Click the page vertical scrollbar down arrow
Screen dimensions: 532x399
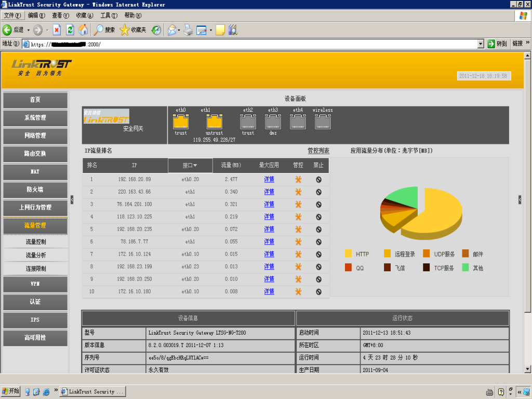527,369
